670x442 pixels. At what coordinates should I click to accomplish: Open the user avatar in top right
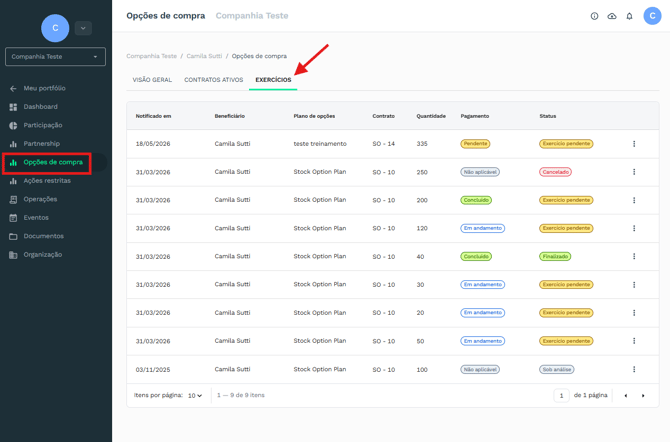pyautogui.click(x=652, y=16)
